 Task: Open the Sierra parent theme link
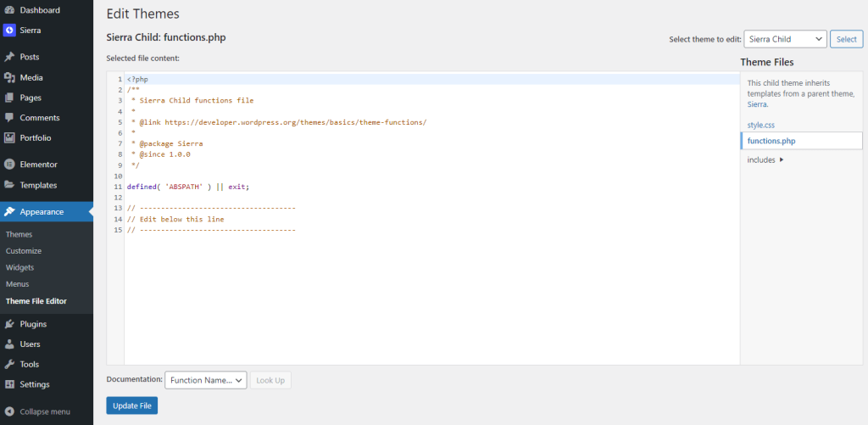click(757, 104)
